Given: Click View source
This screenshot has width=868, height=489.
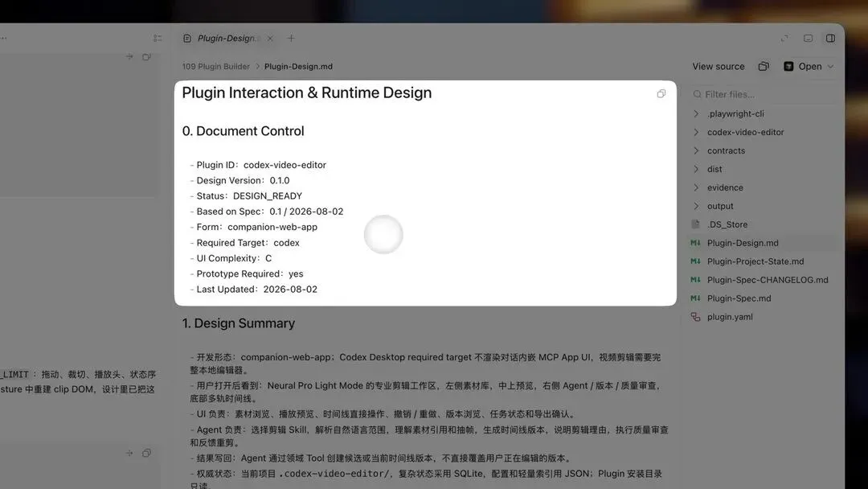Looking at the screenshot, I should [719, 67].
